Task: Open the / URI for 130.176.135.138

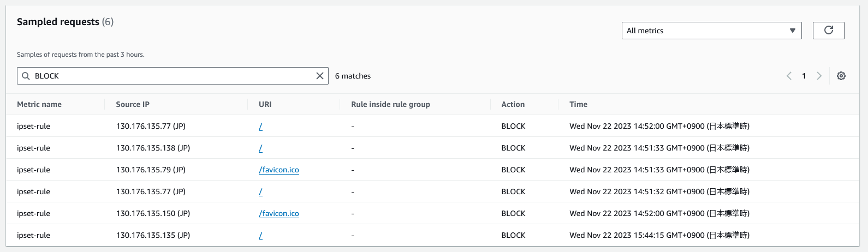Action: tap(260, 148)
